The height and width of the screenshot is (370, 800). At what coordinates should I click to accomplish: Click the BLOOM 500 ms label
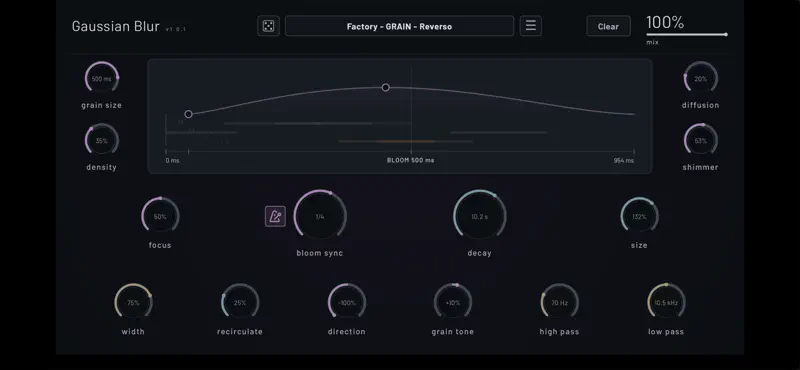click(410, 160)
